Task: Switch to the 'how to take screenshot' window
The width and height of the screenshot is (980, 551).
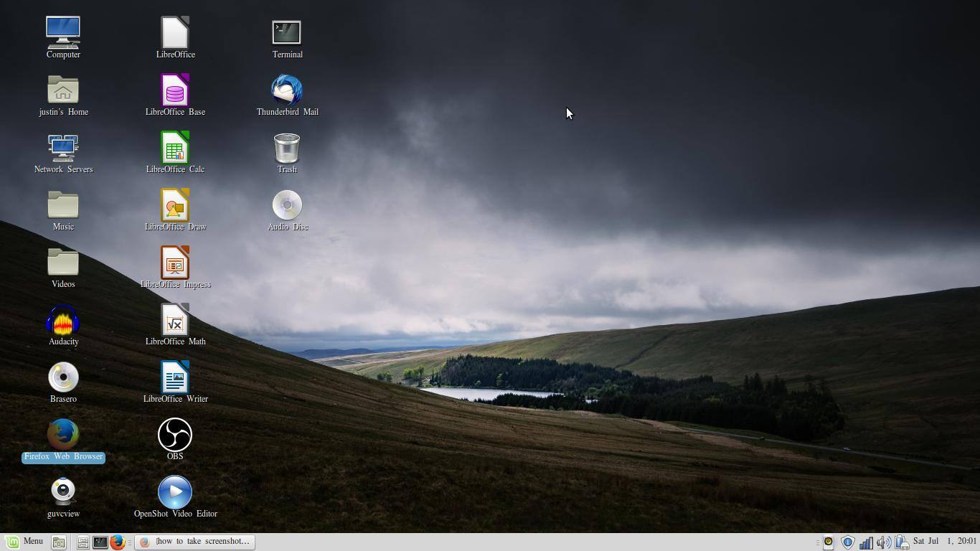Action: [195, 542]
